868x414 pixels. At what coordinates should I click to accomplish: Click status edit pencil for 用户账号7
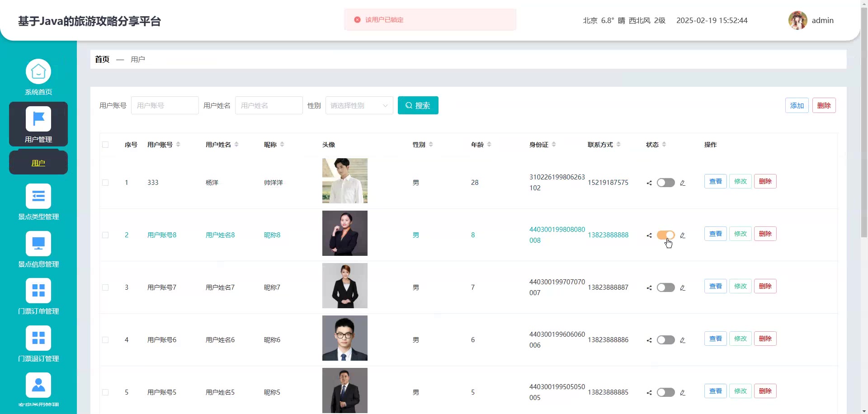pyautogui.click(x=683, y=288)
